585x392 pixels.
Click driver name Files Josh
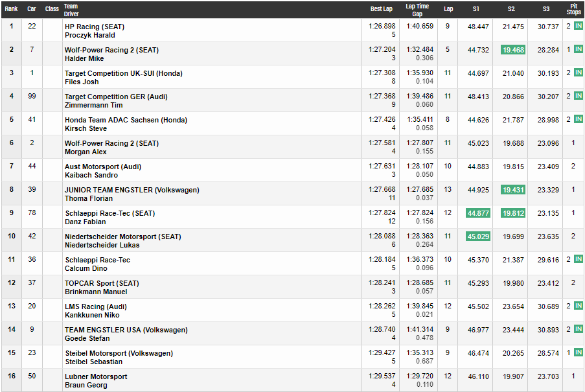tap(82, 82)
